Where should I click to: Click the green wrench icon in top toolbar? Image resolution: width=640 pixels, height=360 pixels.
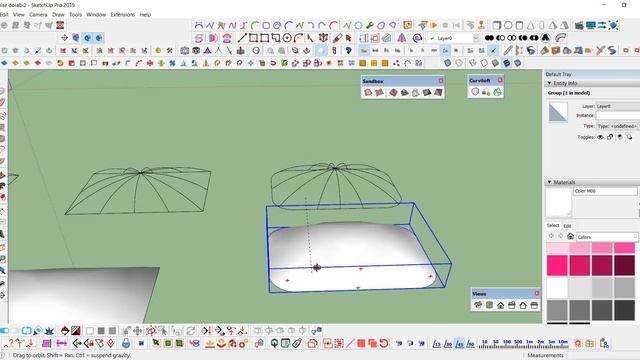point(370,25)
